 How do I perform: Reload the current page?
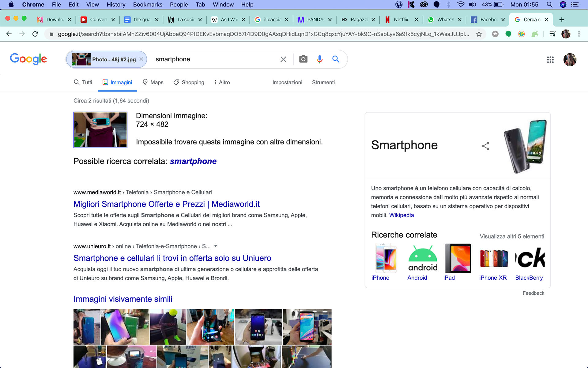[x=35, y=34]
